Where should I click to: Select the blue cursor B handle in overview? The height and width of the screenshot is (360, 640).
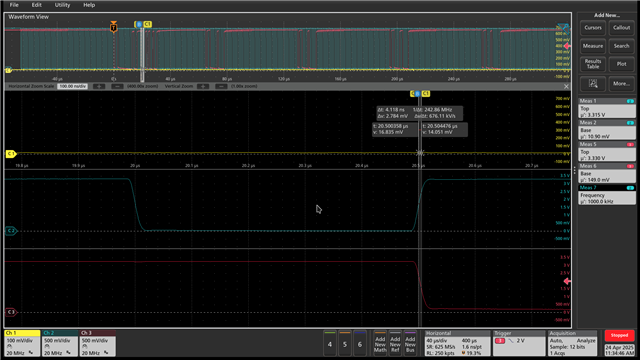tap(139, 24)
